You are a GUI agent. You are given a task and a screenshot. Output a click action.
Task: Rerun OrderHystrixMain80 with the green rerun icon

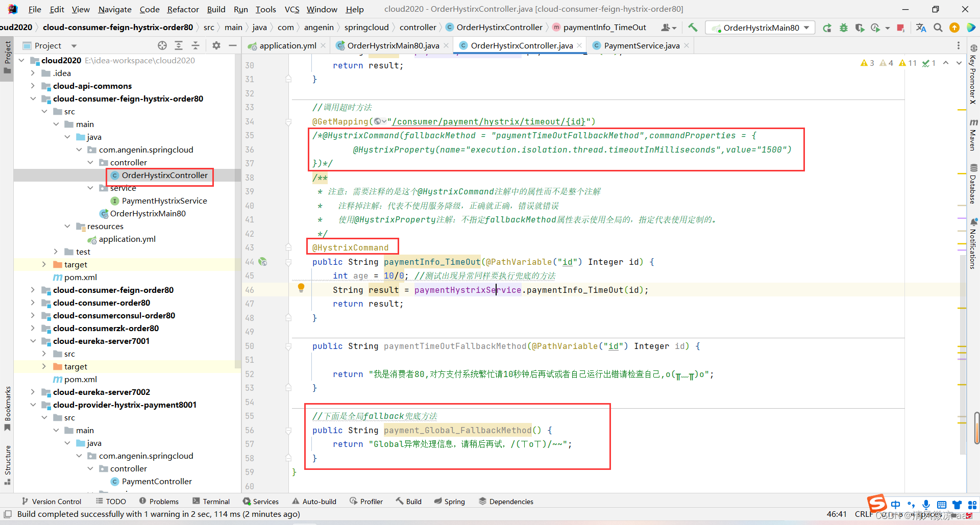[x=827, y=28]
